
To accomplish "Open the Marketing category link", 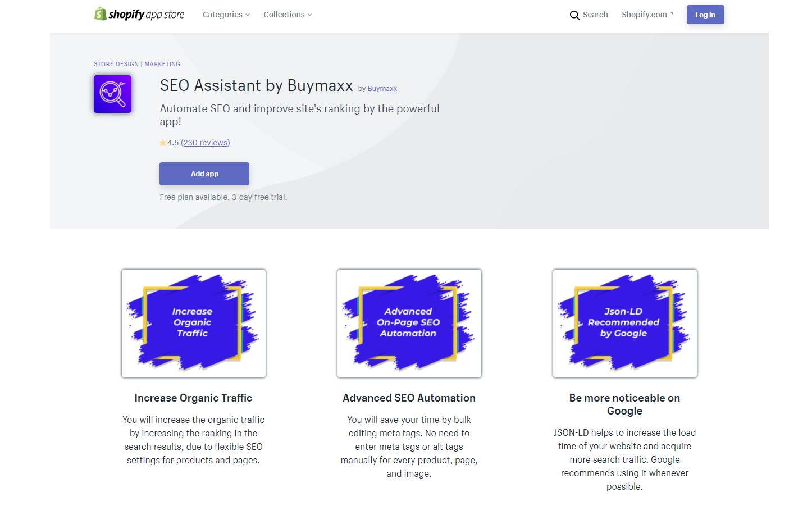I will point(162,64).
